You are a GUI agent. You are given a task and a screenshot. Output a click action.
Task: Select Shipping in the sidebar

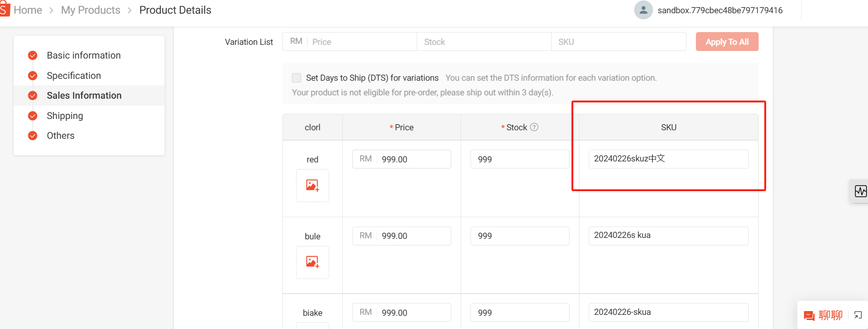coord(65,116)
